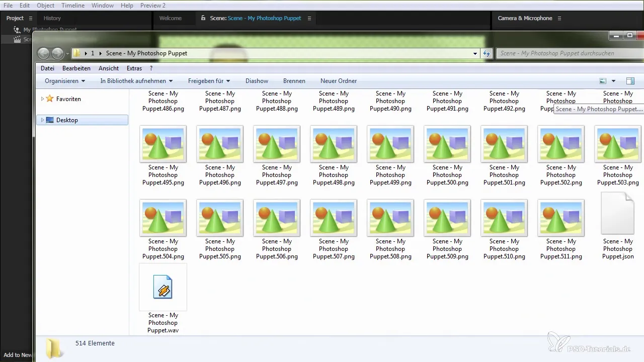The height and width of the screenshot is (362, 644).
Task: Select thumbnail of Puppet.508.png
Action: 390,218
